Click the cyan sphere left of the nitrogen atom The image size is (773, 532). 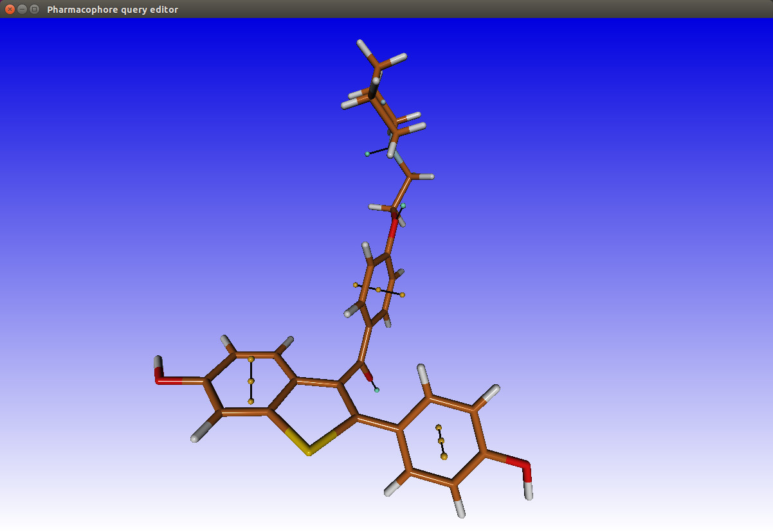(367, 154)
